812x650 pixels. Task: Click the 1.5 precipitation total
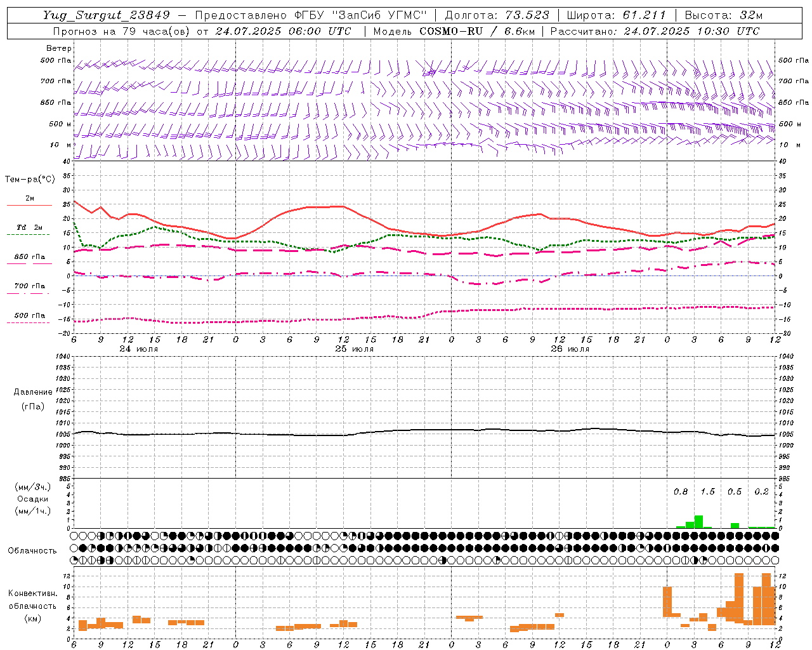[x=707, y=491]
